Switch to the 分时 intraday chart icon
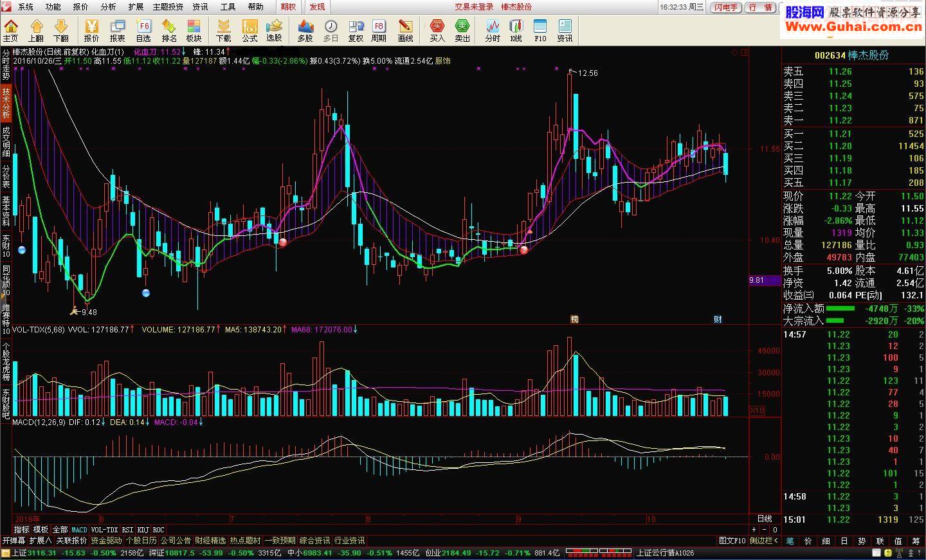 click(493, 30)
